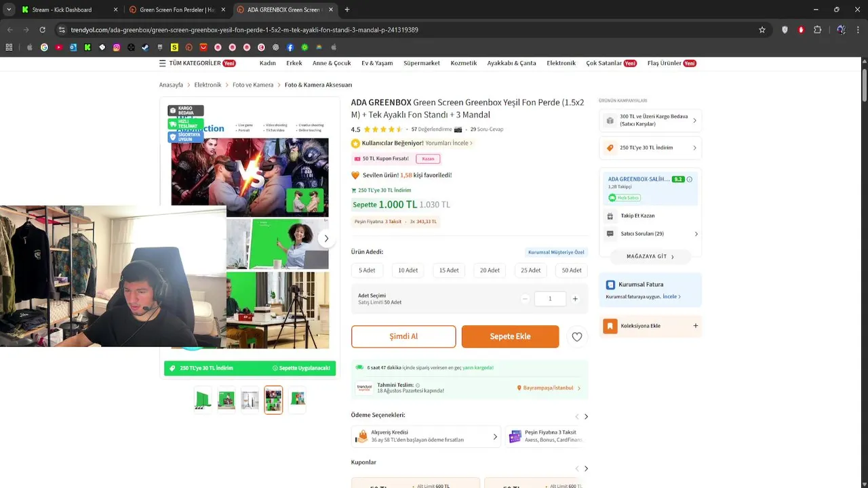Open Outlook bookmark icon
This screenshot has height=488, width=868.
(x=73, y=47)
